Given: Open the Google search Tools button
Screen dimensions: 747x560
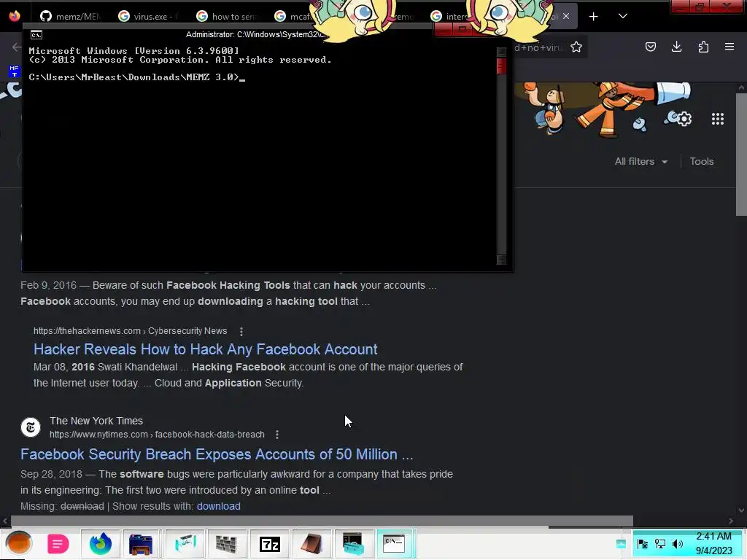Looking at the screenshot, I should [702, 161].
